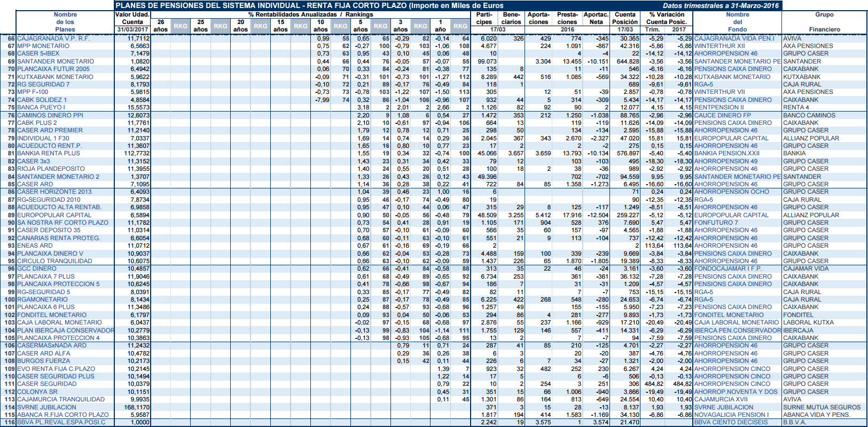
Task: Select plan ACUEDUCTO ALTA RENTAB.
Action: tap(59, 207)
